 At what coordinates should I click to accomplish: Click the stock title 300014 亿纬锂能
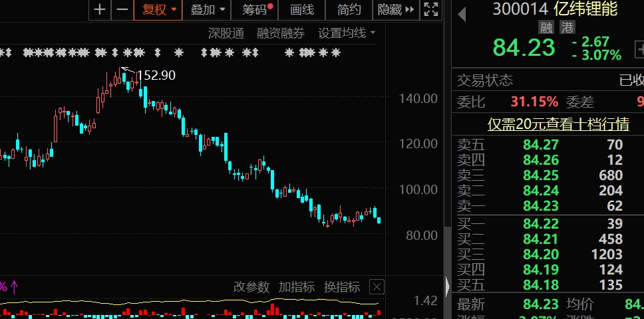pos(555,9)
